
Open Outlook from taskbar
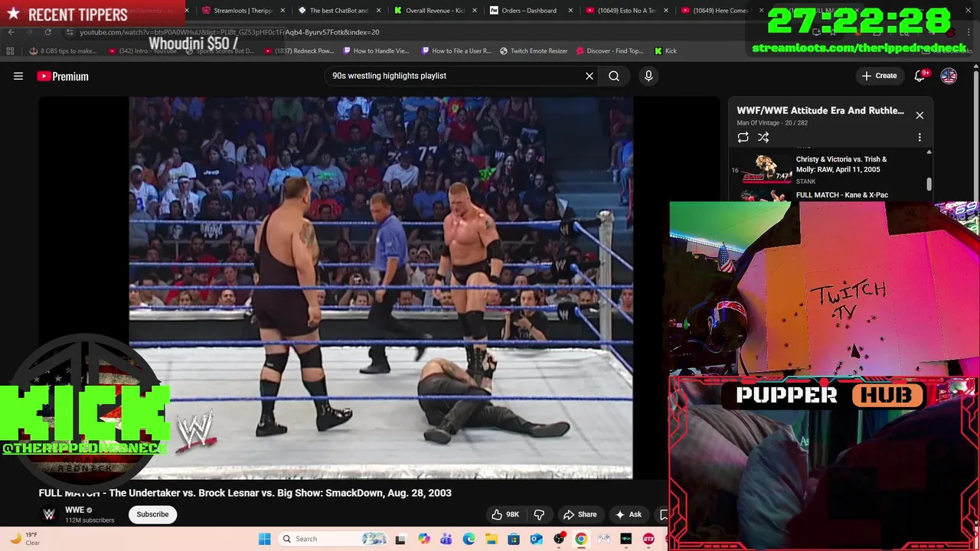coord(536,539)
